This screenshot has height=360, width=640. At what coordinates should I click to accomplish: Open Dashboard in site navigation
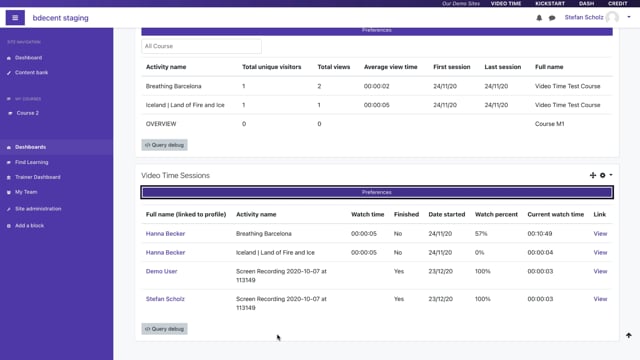point(29,58)
